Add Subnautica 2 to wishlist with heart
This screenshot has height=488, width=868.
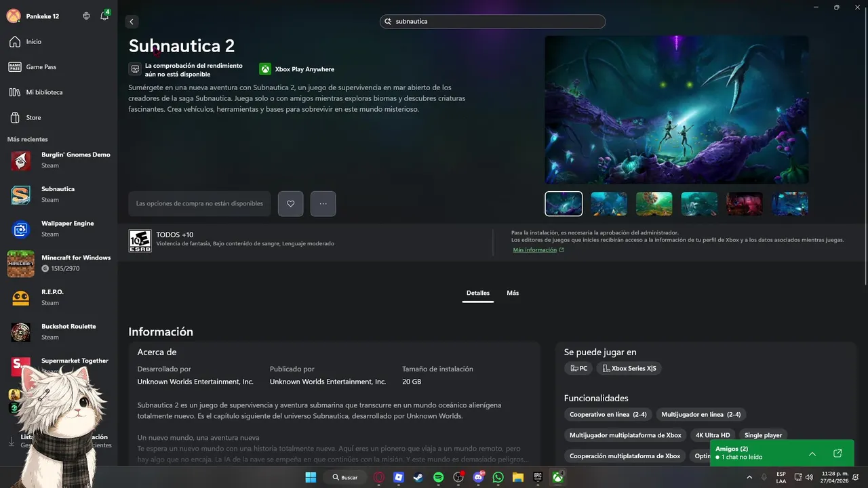[x=290, y=203]
